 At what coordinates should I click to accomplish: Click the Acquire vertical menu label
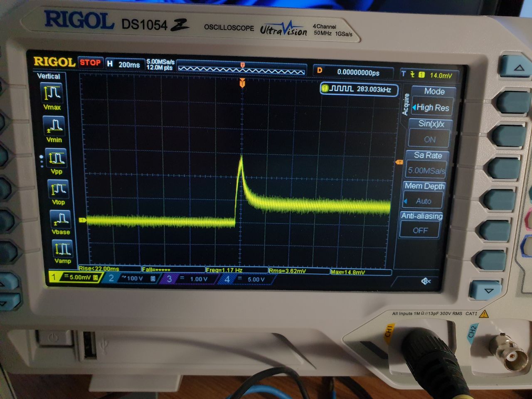(x=406, y=104)
